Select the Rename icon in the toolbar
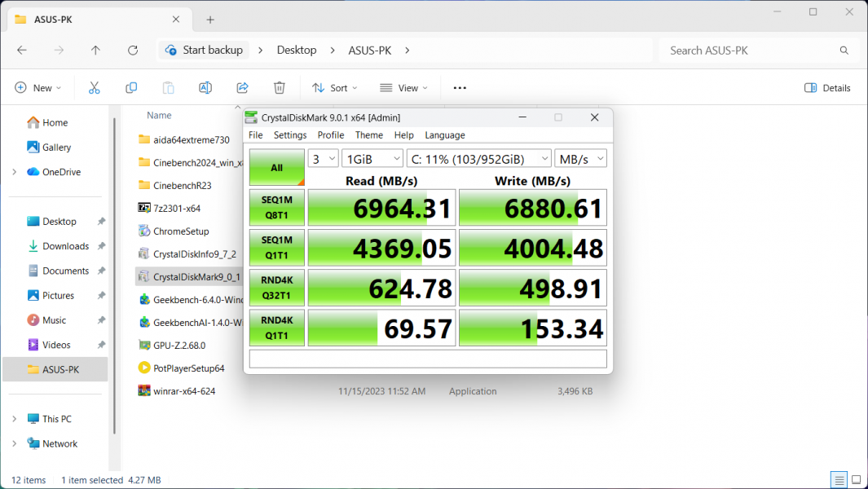This screenshot has width=868, height=489. (205, 87)
